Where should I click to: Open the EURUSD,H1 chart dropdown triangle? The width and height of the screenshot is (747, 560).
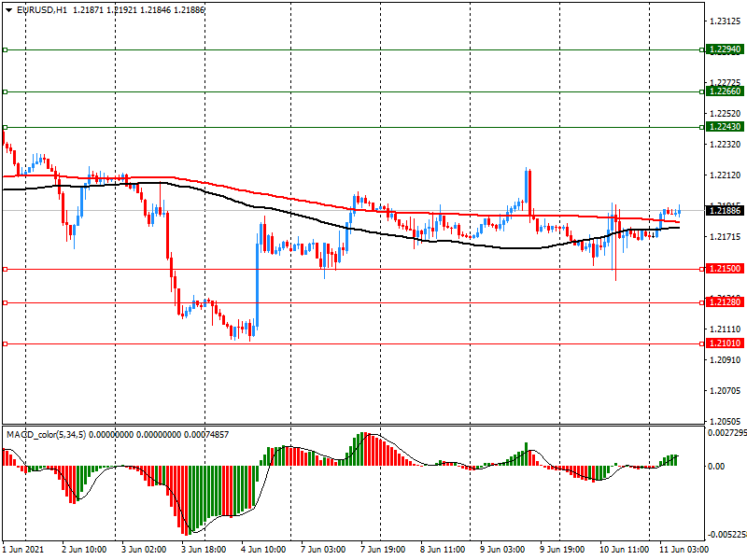coord(9,10)
